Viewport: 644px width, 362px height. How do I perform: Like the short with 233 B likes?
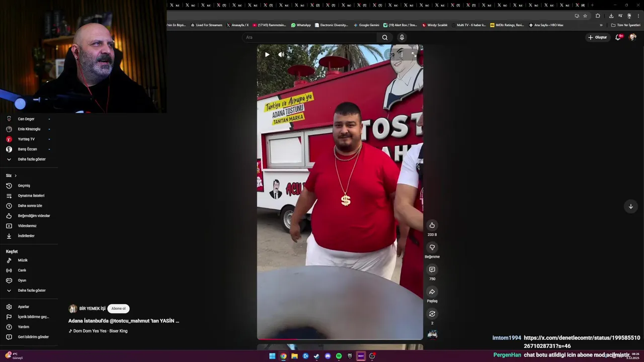click(432, 225)
